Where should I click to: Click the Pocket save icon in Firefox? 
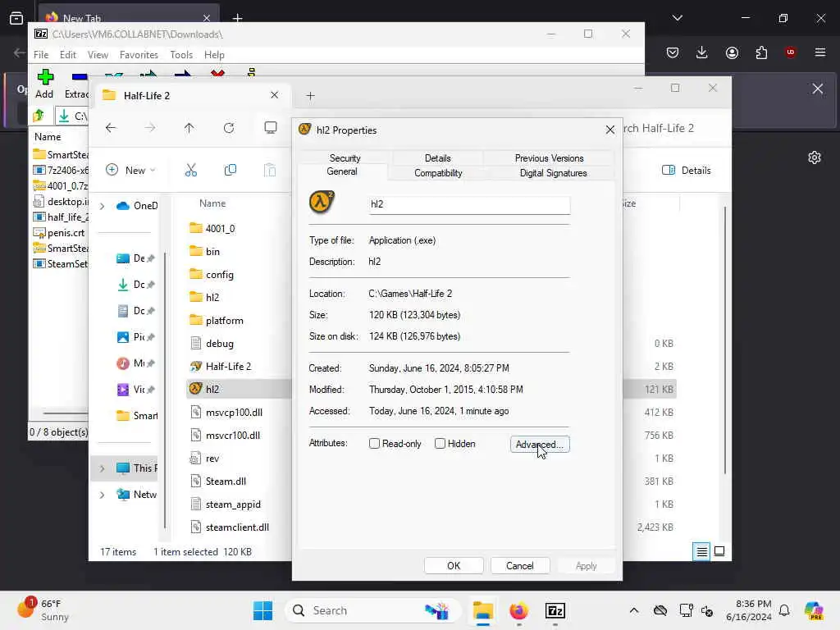click(673, 52)
